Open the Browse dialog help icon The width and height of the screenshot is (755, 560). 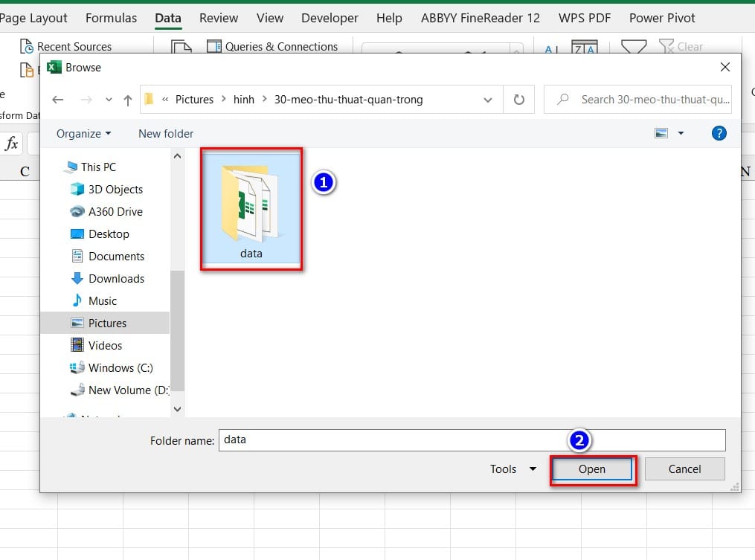[719, 133]
